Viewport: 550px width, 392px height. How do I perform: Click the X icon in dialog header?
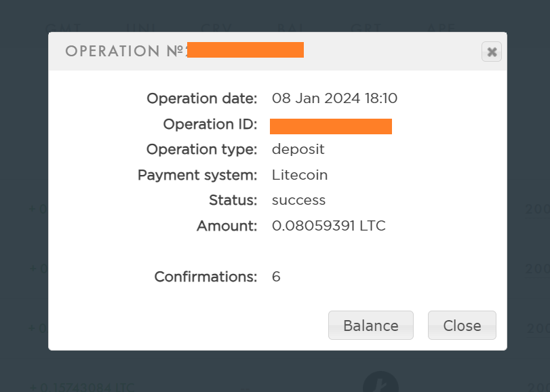(x=492, y=52)
